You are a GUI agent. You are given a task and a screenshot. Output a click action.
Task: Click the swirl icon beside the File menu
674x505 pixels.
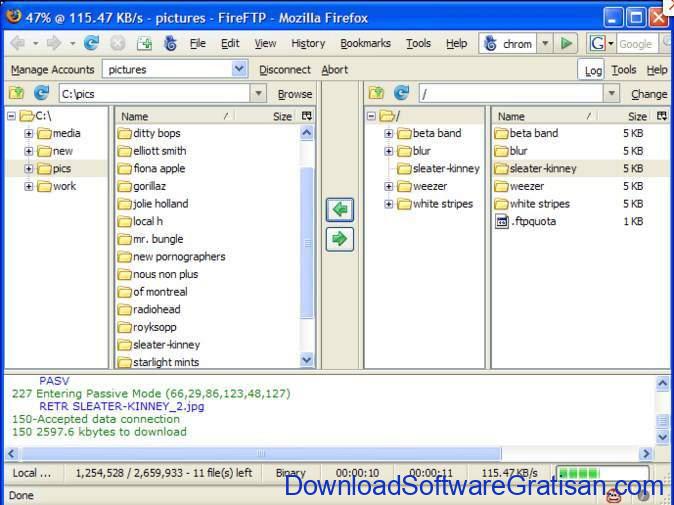coord(170,43)
